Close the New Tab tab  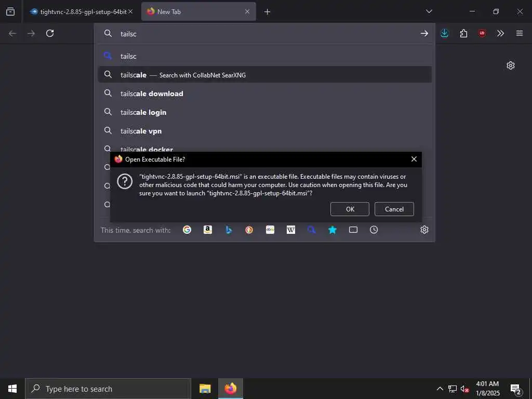247,11
